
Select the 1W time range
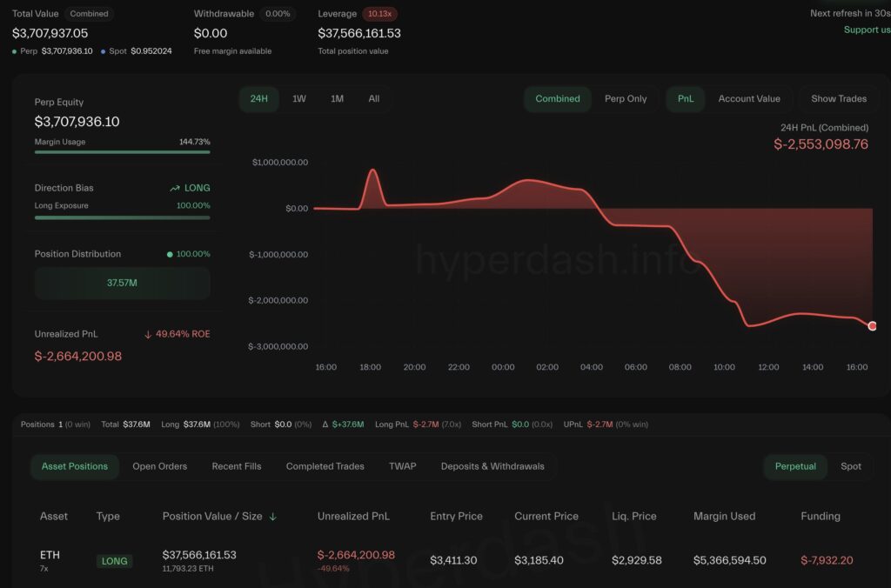point(297,99)
